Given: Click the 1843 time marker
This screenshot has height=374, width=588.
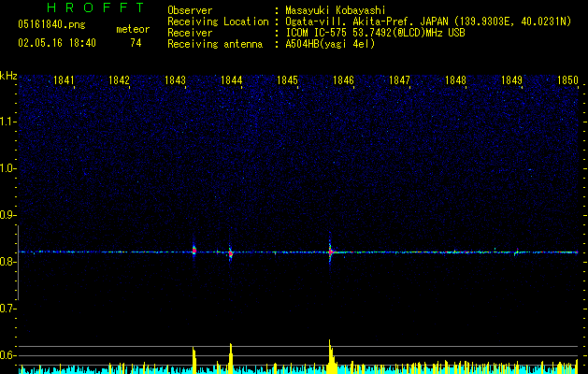Looking at the screenshot, I should pyautogui.click(x=175, y=80).
